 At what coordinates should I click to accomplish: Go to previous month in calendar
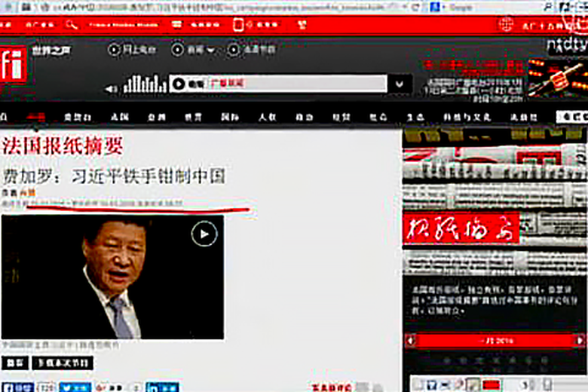pyautogui.click(x=411, y=341)
